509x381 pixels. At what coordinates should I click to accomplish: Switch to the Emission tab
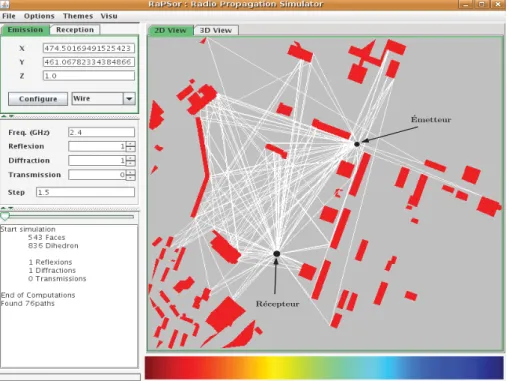tap(25, 30)
